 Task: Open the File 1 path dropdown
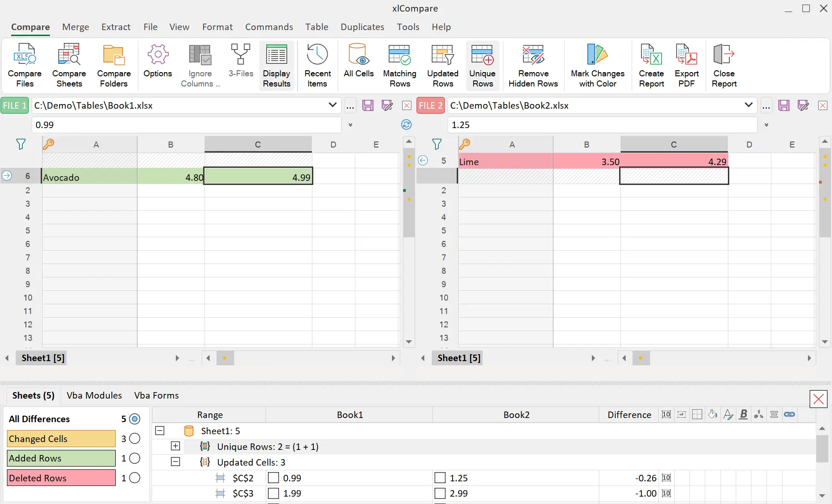[332, 105]
